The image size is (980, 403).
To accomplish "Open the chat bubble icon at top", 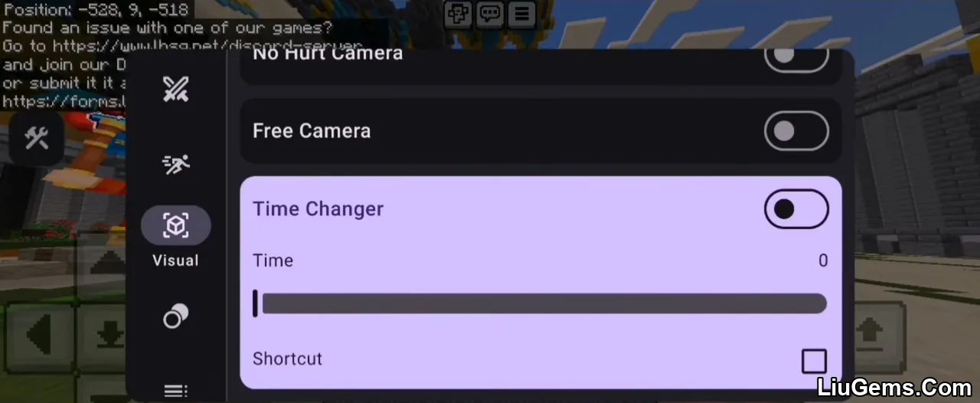I will [490, 13].
